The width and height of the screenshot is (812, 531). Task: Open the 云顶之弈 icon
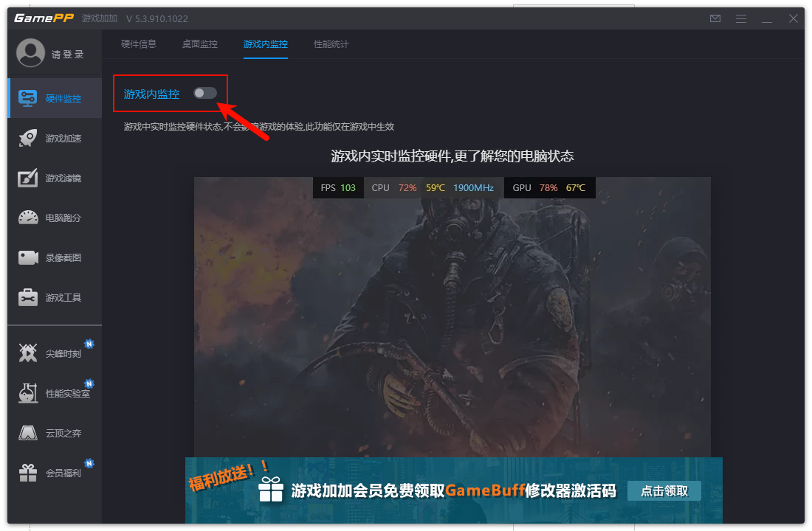tap(28, 433)
